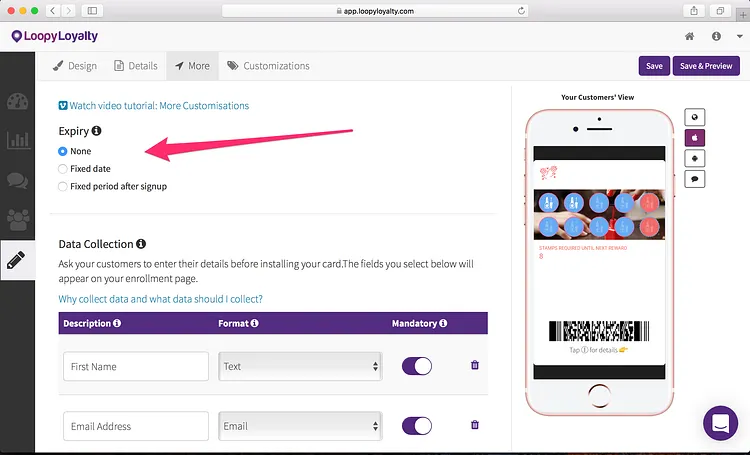Click info icon beside Data Collection heading
This screenshot has width=750, height=455.
(141, 244)
